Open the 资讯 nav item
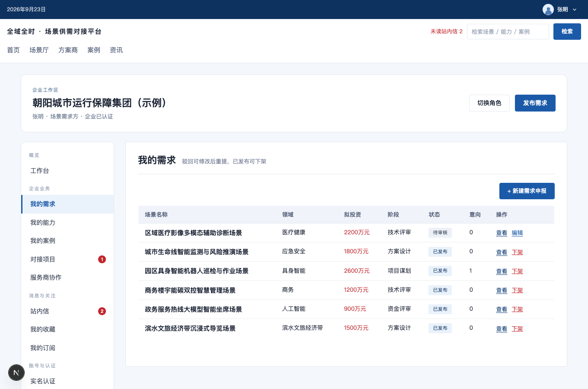The width and height of the screenshot is (588, 389). click(116, 50)
